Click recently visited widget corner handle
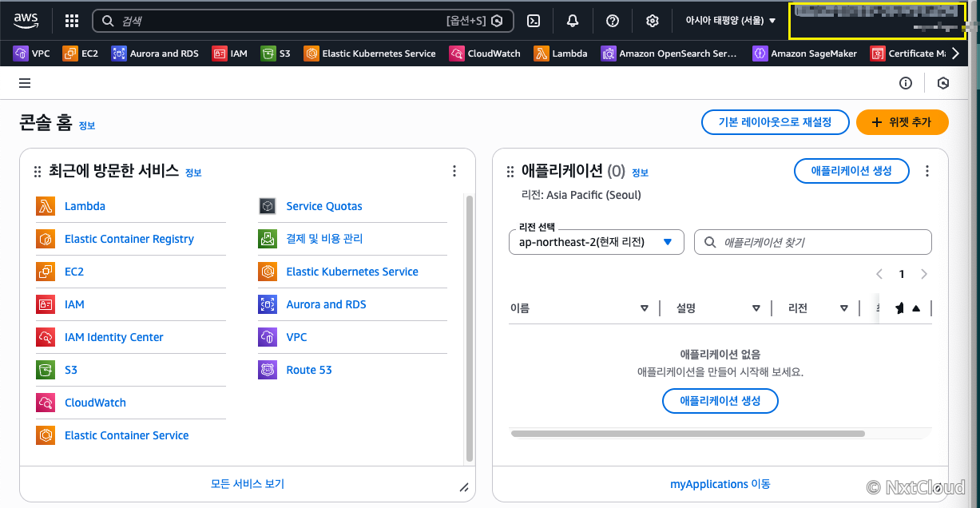This screenshot has width=980, height=508. coord(464,486)
